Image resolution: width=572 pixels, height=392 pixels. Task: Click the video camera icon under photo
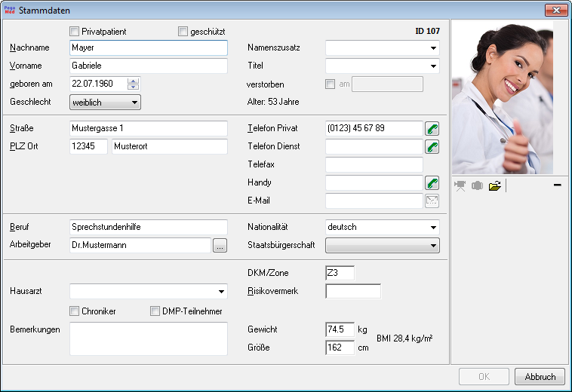460,186
